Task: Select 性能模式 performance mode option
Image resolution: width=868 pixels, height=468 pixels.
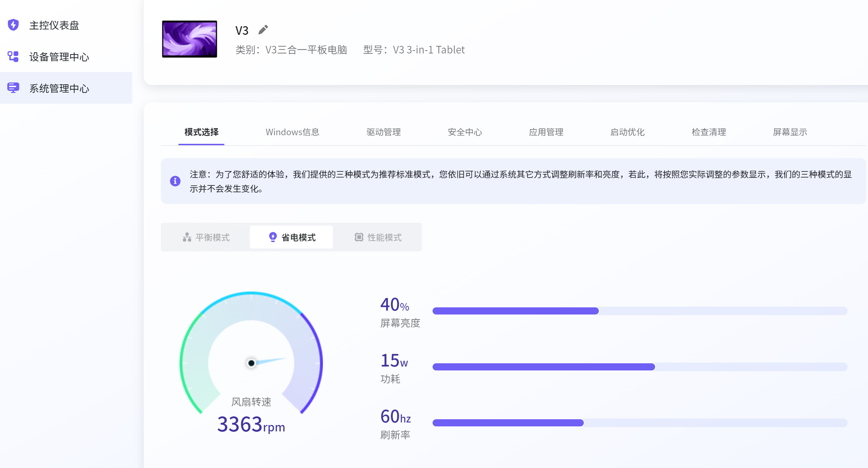Action: 378,237
